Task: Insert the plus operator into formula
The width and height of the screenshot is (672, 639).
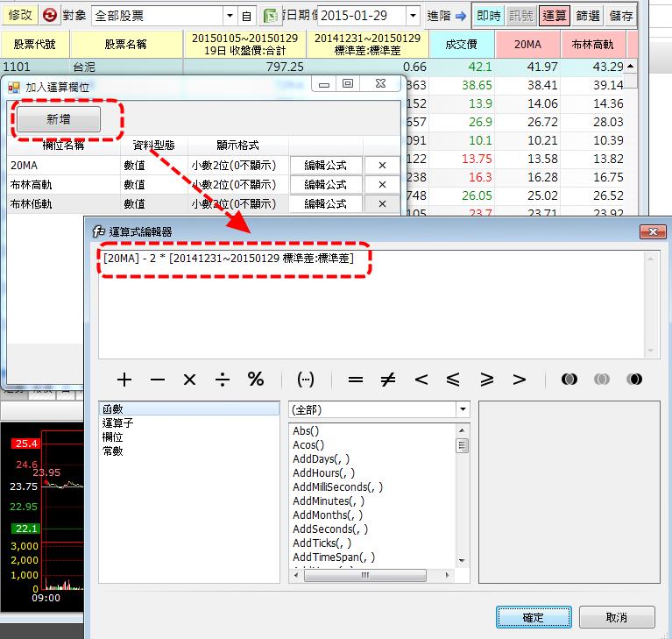Action: click(124, 380)
